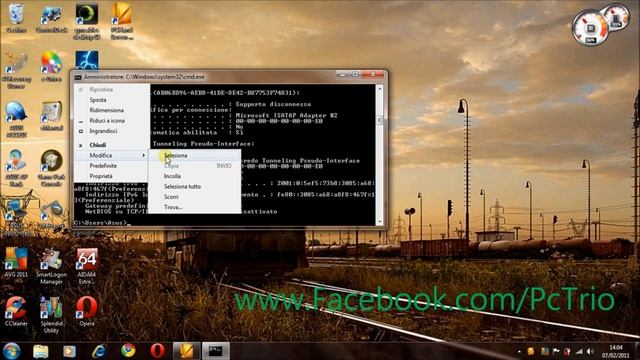640x360 pixels.
Task: Open the media player taskbar icon
Action: pos(69,351)
